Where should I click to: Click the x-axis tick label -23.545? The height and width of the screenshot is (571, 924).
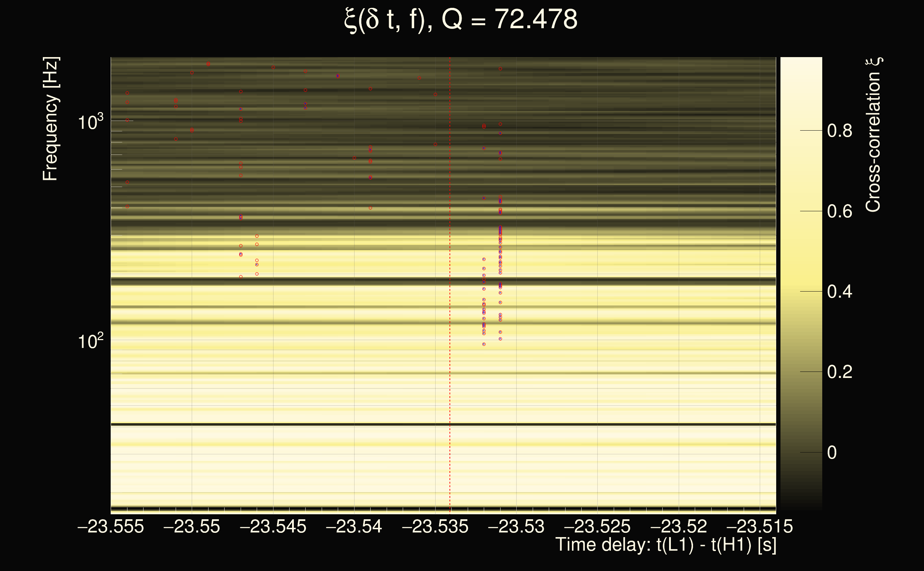[273, 527]
